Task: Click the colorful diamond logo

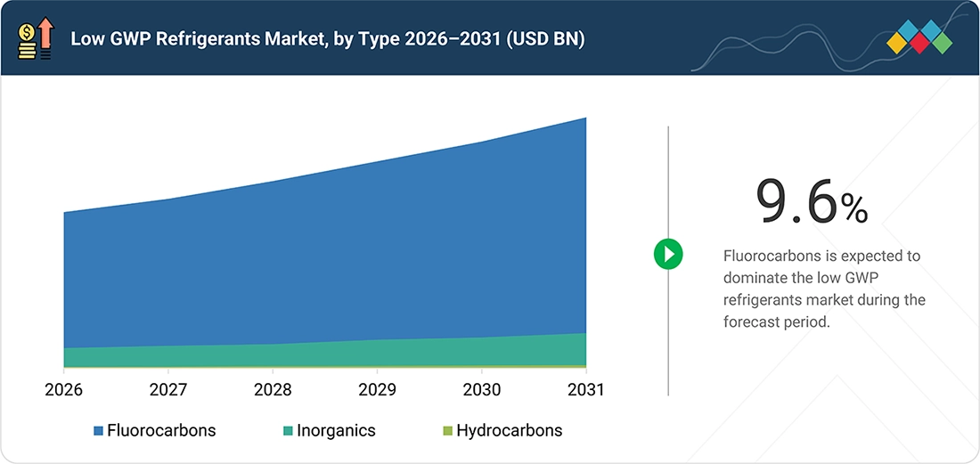Action: point(919,37)
